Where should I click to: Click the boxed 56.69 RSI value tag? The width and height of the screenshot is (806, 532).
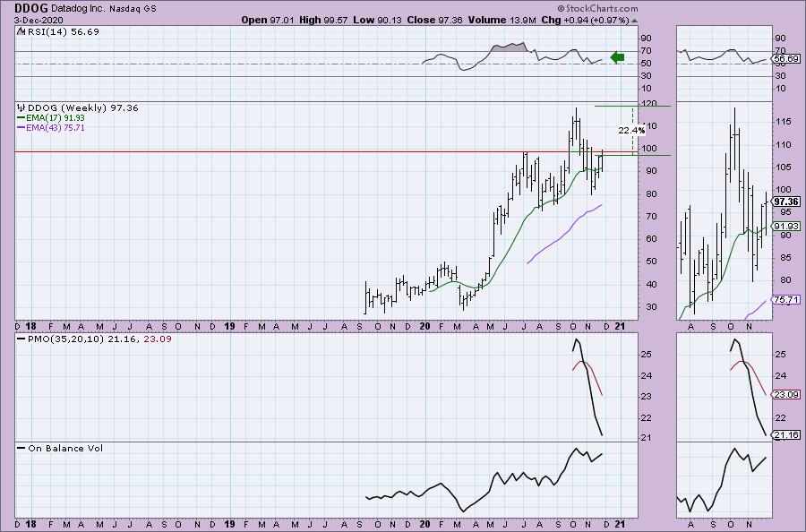click(x=787, y=58)
